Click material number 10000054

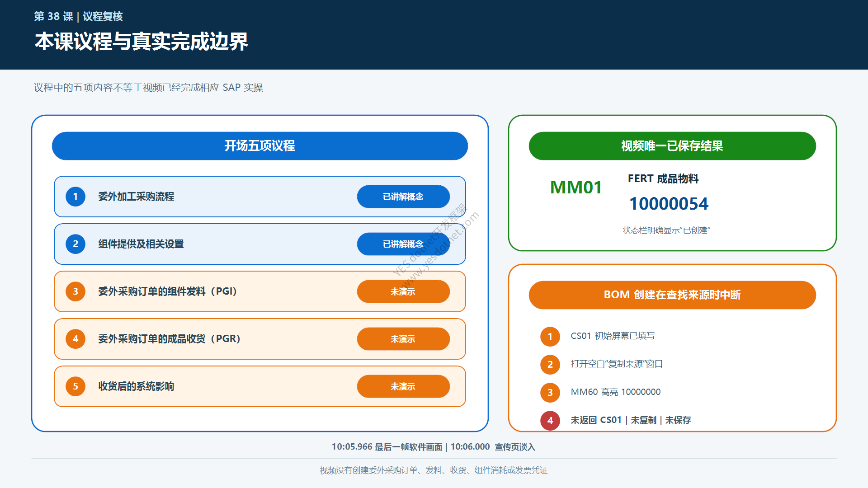[669, 204]
